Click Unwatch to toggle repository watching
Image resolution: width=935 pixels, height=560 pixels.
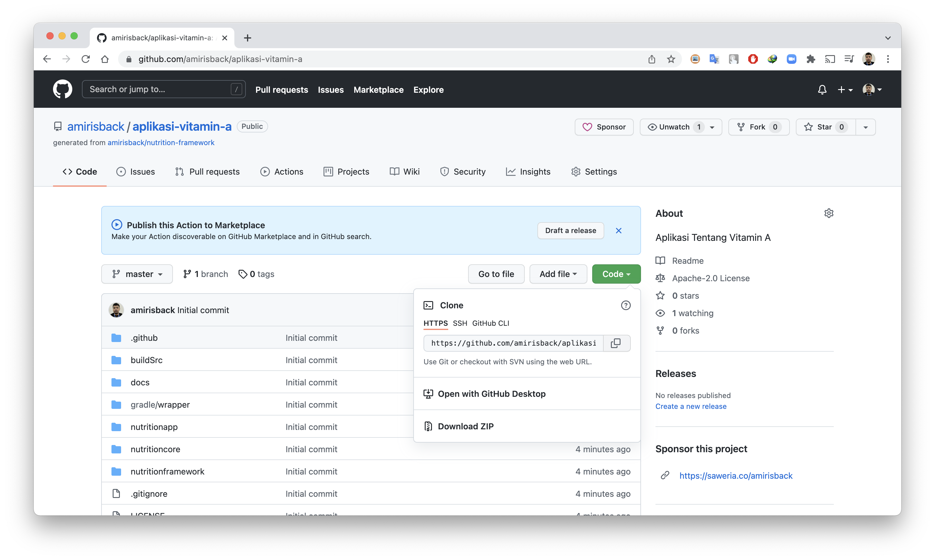point(674,127)
